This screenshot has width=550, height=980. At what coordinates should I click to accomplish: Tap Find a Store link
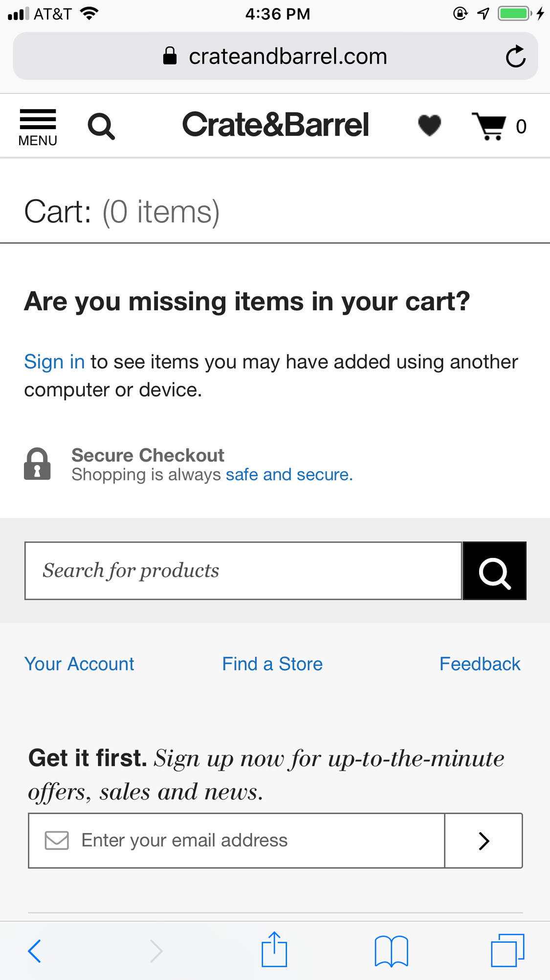click(x=272, y=664)
